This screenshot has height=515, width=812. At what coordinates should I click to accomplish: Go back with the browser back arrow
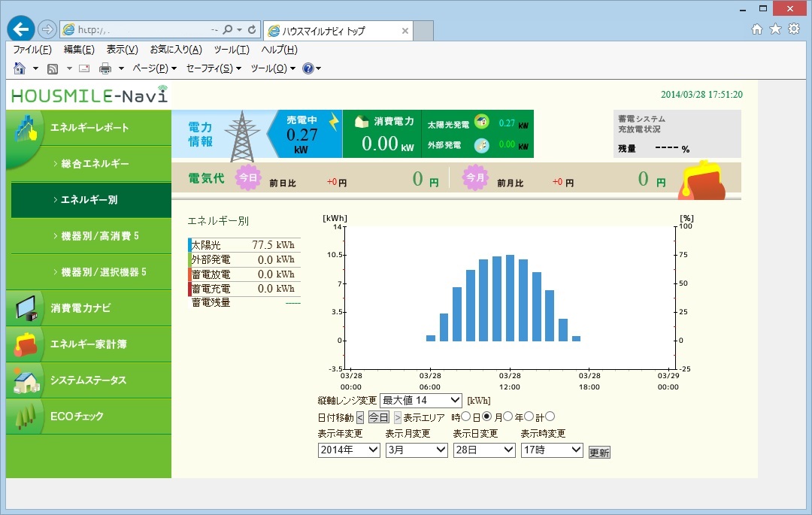[x=21, y=29]
